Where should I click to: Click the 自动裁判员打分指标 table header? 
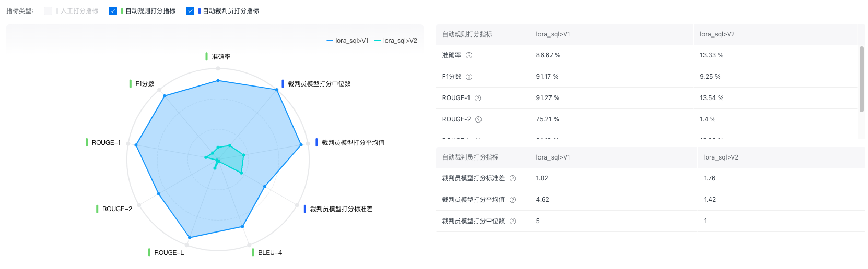471,157
